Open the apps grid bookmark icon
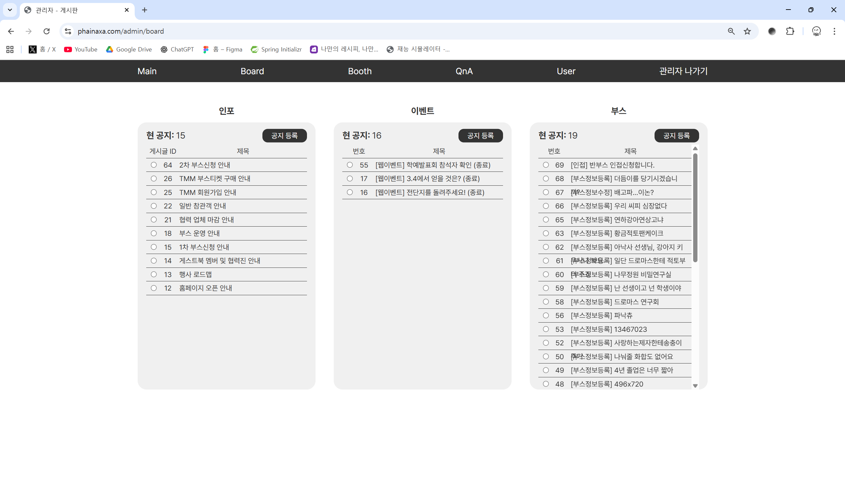This screenshot has width=845, height=504. pyautogui.click(x=10, y=49)
